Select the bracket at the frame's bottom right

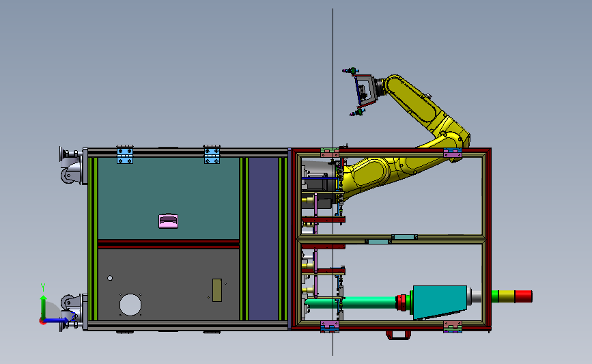click(453, 326)
